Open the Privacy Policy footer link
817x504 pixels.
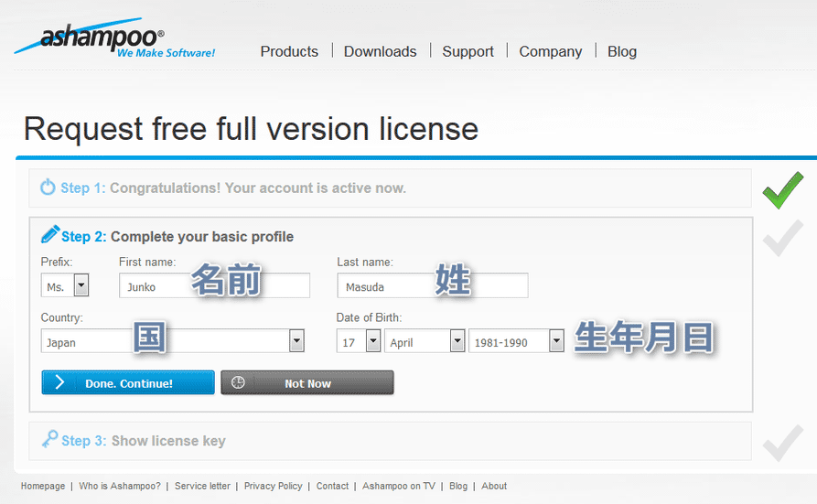point(273,486)
